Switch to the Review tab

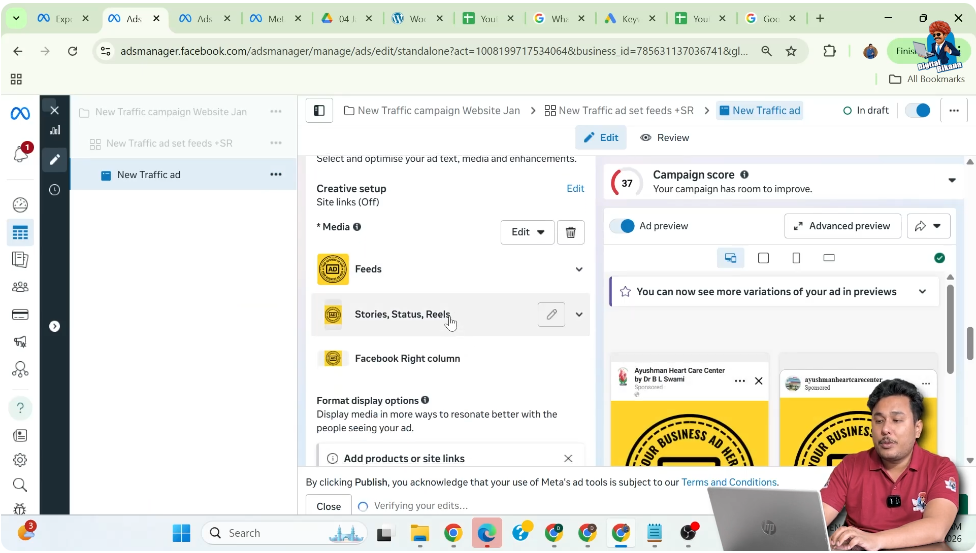[x=664, y=138]
